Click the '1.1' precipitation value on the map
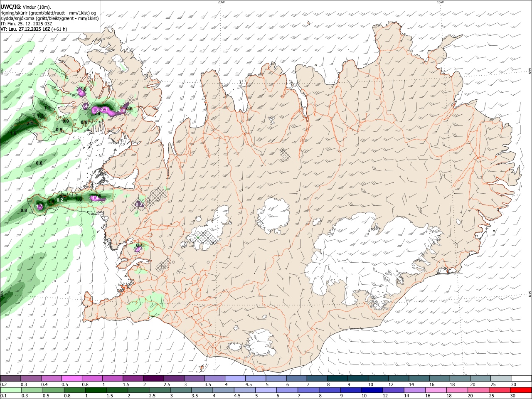532x399 pixels. 47,108
